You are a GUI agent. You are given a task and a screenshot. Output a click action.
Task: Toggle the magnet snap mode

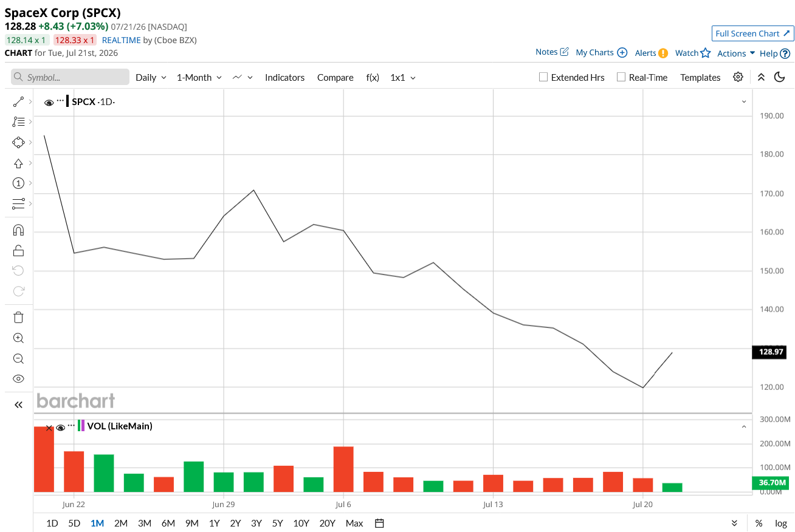pos(18,230)
